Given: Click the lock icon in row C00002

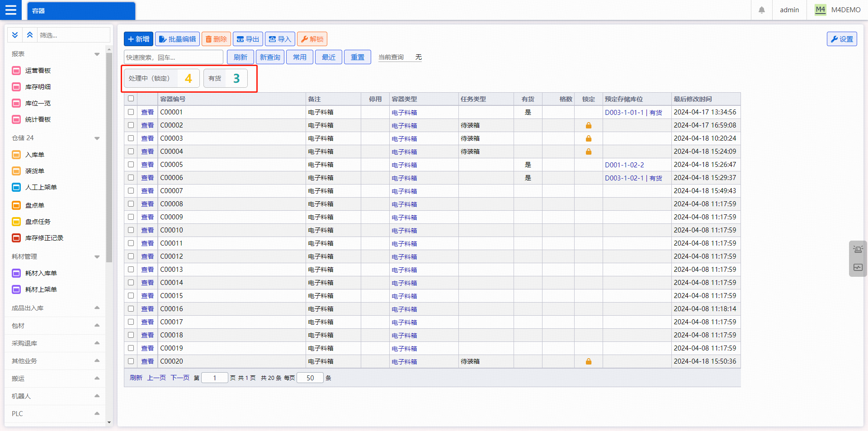Looking at the screenshot, I should (589, 125).
